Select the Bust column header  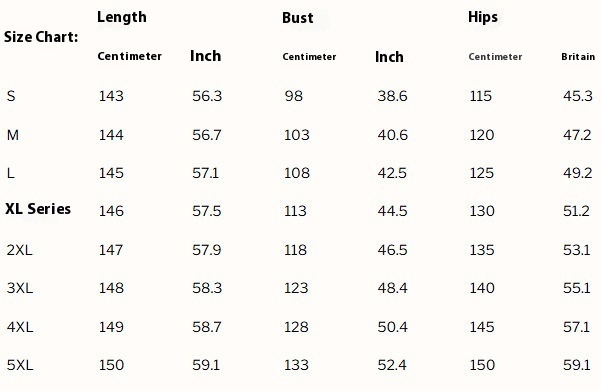297,18
